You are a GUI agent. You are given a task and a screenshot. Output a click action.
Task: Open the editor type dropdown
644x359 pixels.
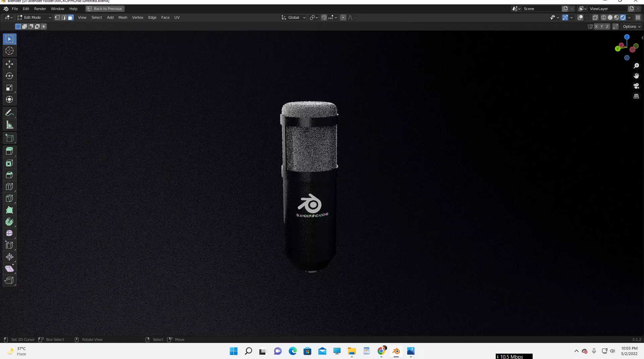click(x=8, y=17)
